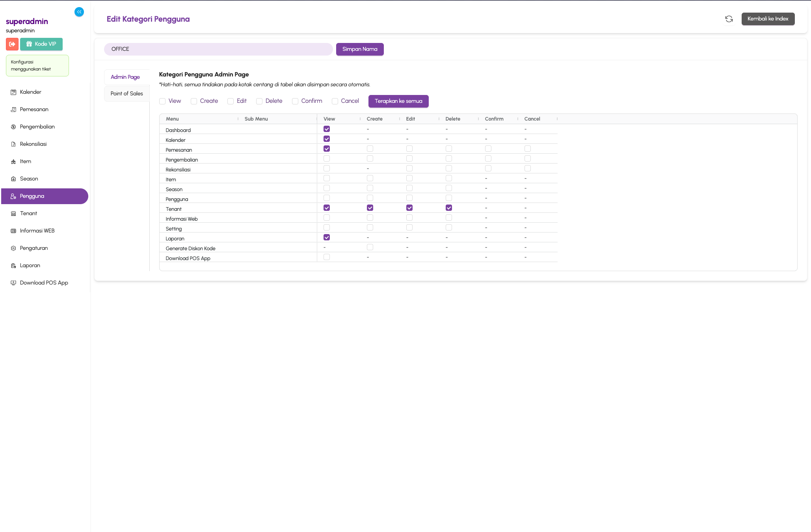The width and height of the screenshot is (811, 532).
Task: Open Kalender from the sidebar
Action: click(30, 92)
